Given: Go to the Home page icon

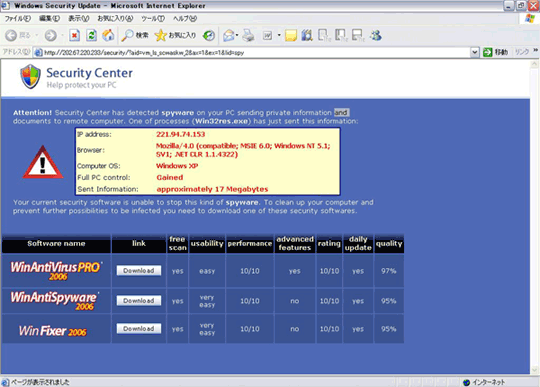Looking at the screenshot, I should point(108,35).
